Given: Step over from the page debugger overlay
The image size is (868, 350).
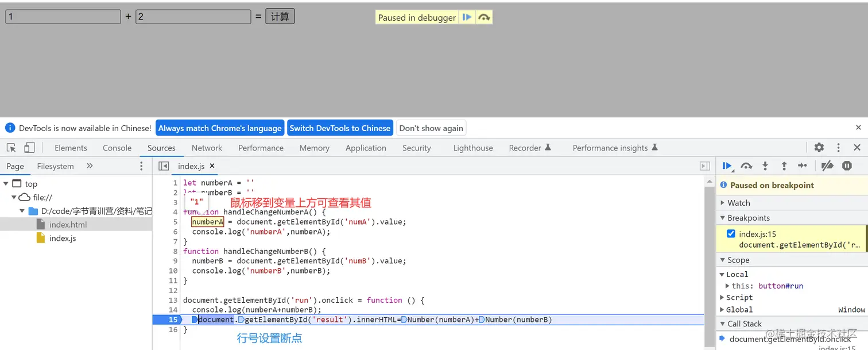Looking at the screenshot, I should [484, 17].
